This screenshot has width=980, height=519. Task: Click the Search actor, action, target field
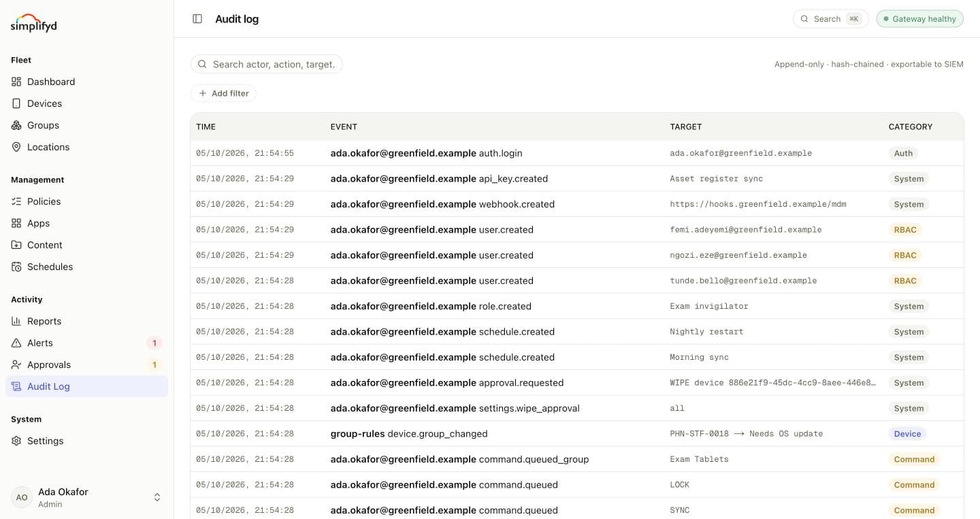point(267,64)
